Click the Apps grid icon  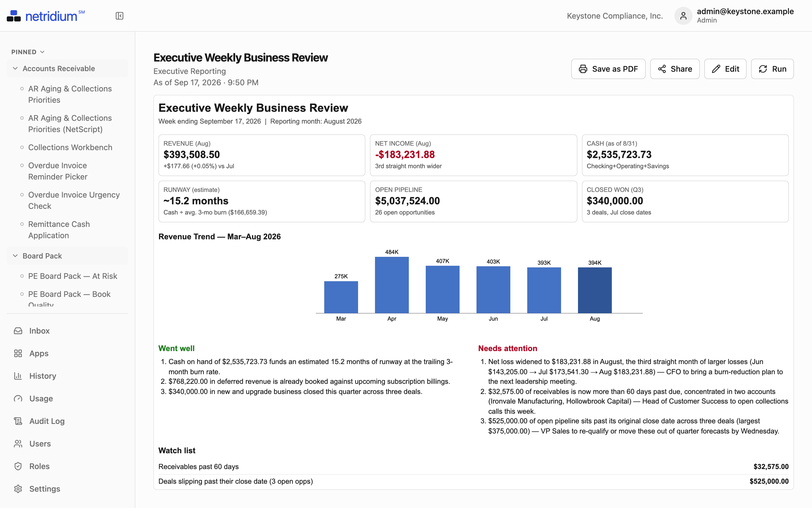coord(18,353)
